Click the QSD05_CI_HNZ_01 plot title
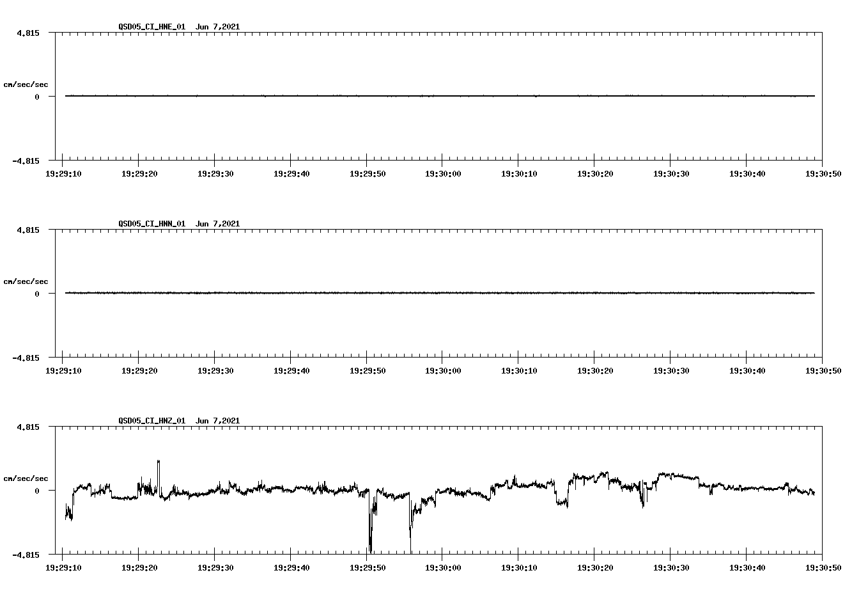Screen dimensions: 868x591 point(179,421)
